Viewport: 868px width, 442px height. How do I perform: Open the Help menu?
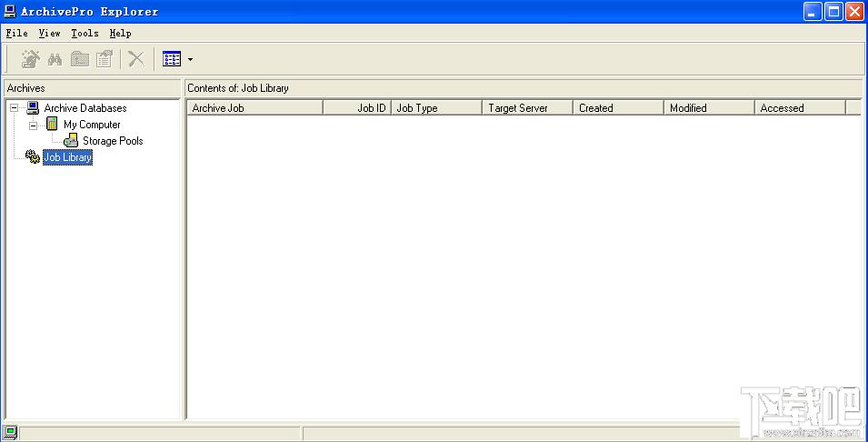click(120, 34)
